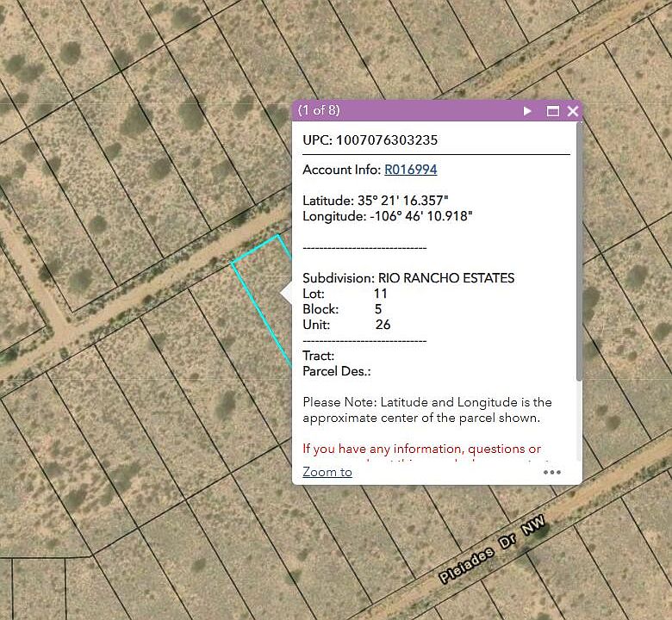672x620 pixels.
Task: Click the Latitude: 35° 21' 16.357" text
Action: 376,201
